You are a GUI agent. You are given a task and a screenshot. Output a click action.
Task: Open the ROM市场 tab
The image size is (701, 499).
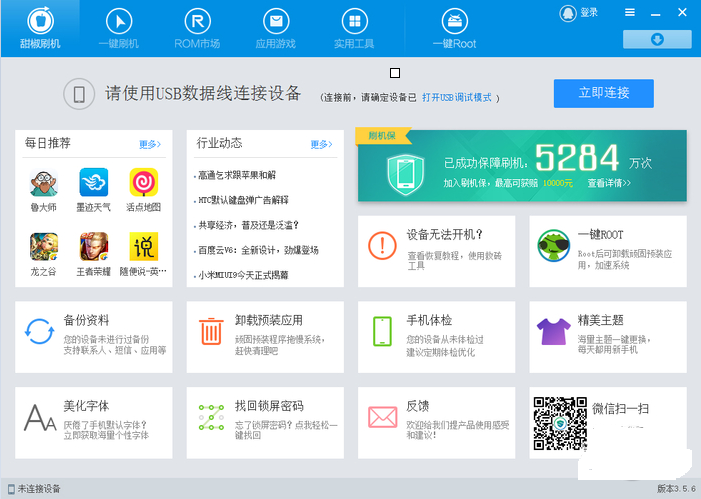(197, 28)
